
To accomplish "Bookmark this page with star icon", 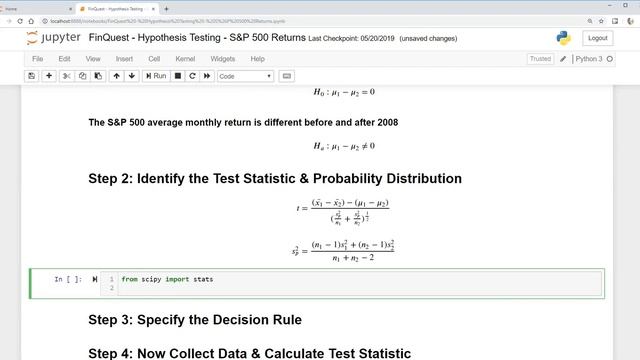I will coord(601,21).
